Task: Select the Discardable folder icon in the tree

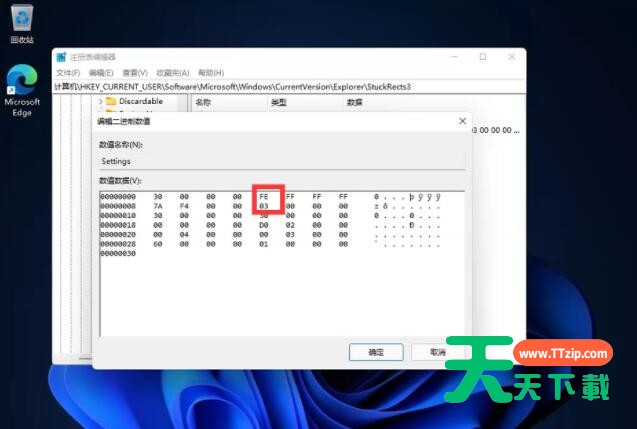Action: pos(111,101)
